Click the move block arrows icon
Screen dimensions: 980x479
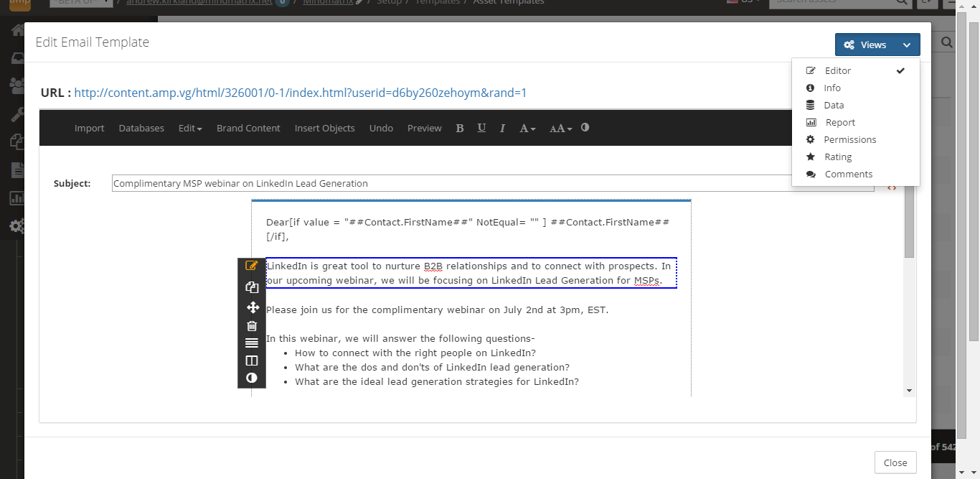click(x=253, y=307)
